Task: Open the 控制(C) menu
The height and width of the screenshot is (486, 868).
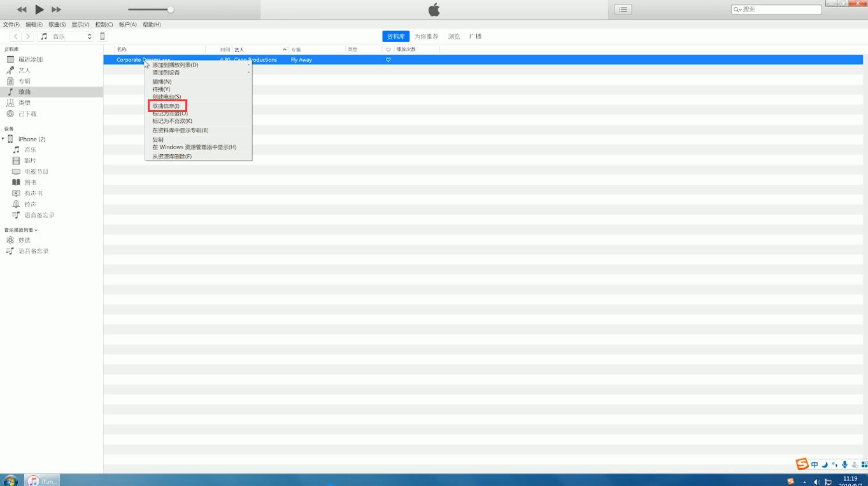Action: pyautogui.click(x=104, y=25)
